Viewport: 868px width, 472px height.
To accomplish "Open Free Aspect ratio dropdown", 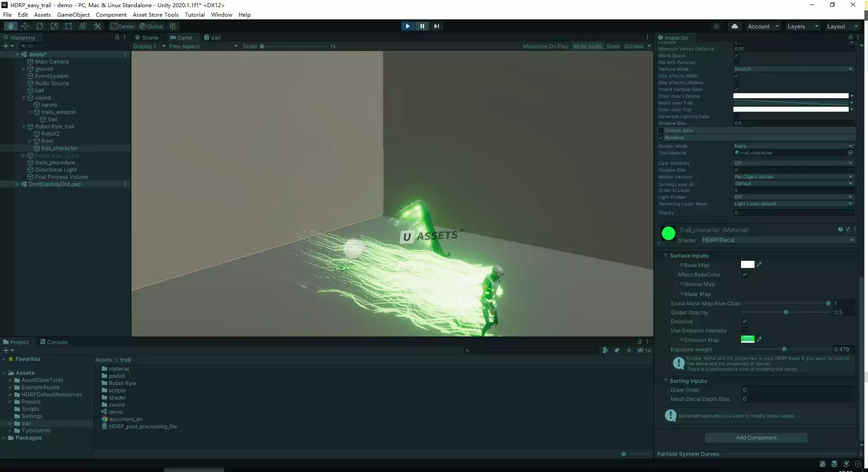I will click(203, 46).
